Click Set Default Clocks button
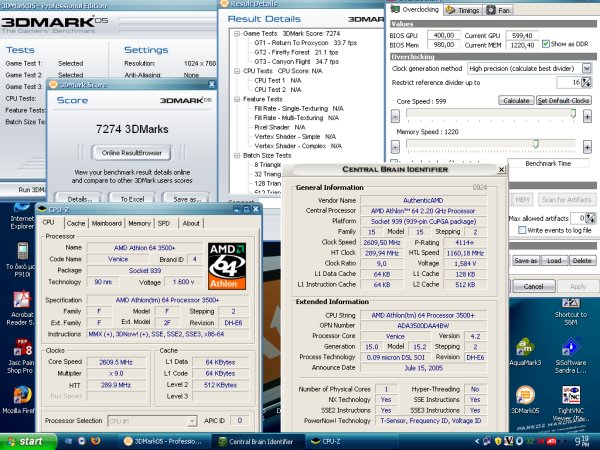The image size is (600, 450). pyautogui.click(x=564, y=100)
